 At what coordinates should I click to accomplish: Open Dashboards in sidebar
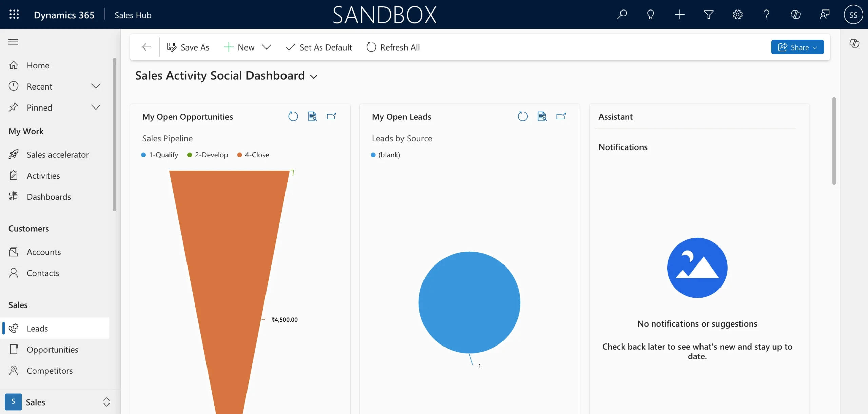[x=55, y=196]
